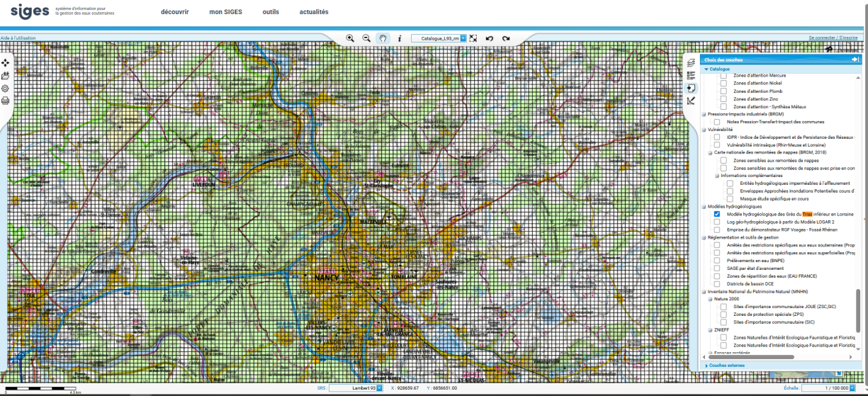The image size is (868, 396).
Task: Collapse the Vulnérabilité group
Action: point(704,130)
